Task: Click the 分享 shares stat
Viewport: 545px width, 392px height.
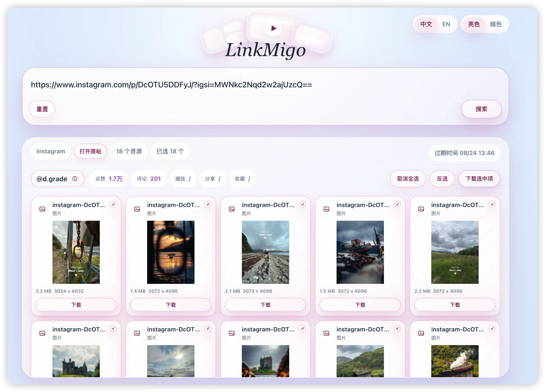Action: (x=212, y=179)
